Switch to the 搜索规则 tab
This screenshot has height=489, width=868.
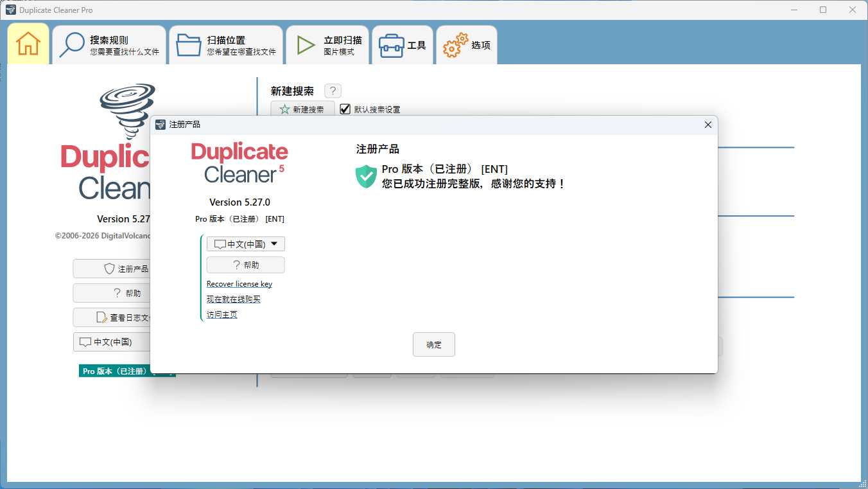(x=109, y=45)
